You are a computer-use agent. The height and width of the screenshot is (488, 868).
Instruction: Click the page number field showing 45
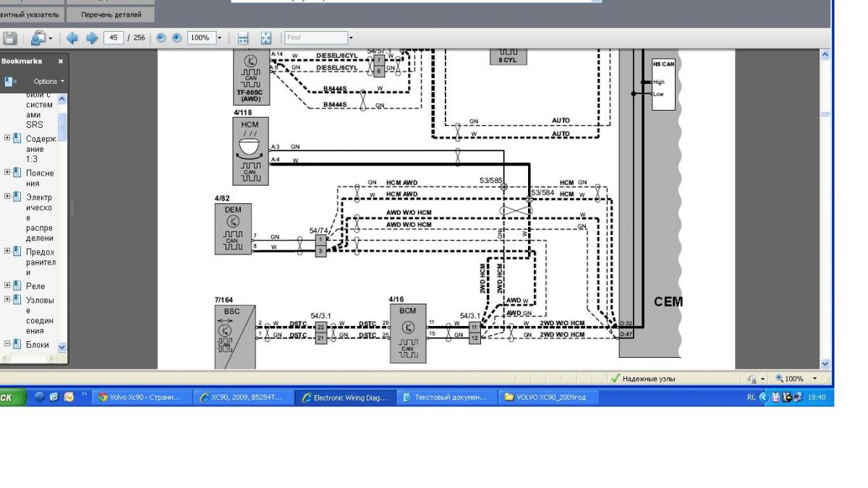(113, 38)
